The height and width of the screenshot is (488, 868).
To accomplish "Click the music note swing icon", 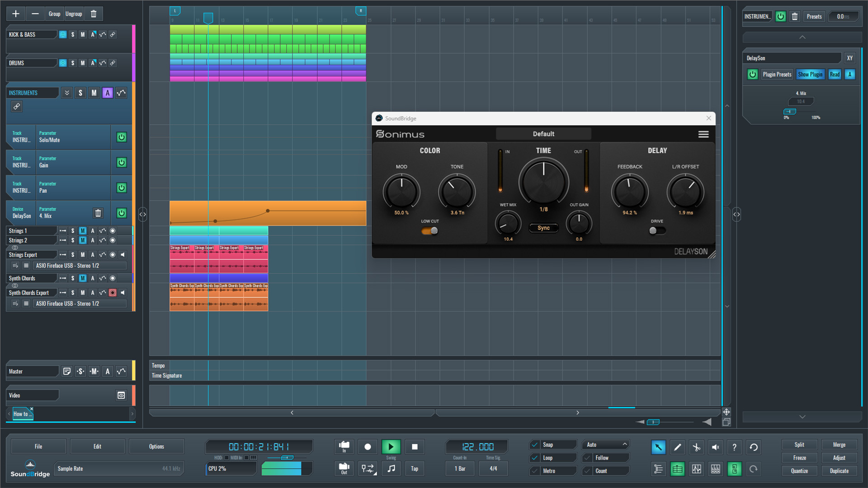I will 391,469.
